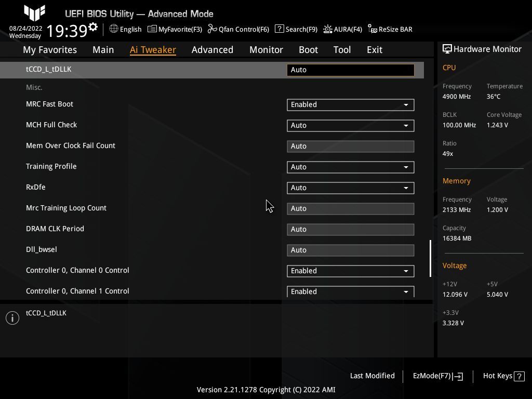Click memory capacity value 16384 MB
The height and width of the screenshot is (399, 532).
457,238
